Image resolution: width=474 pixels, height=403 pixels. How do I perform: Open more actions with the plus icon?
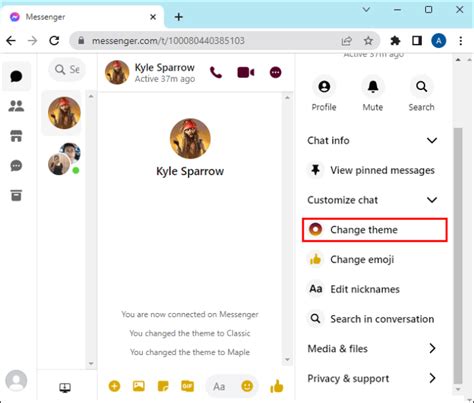coord(114,386)
